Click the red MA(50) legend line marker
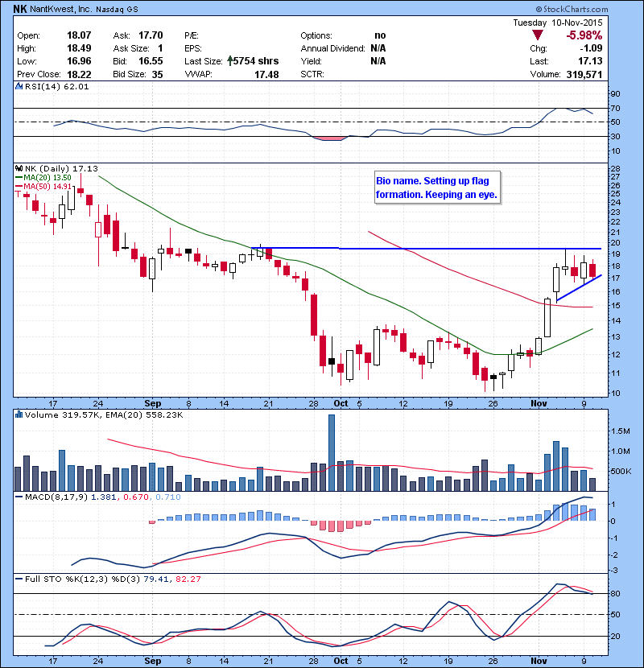This screenshot has height=668, width=644. click(x=19, y=186)
